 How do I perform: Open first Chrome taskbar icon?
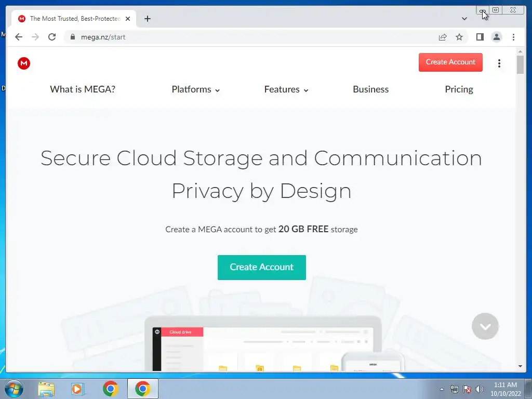110,389
